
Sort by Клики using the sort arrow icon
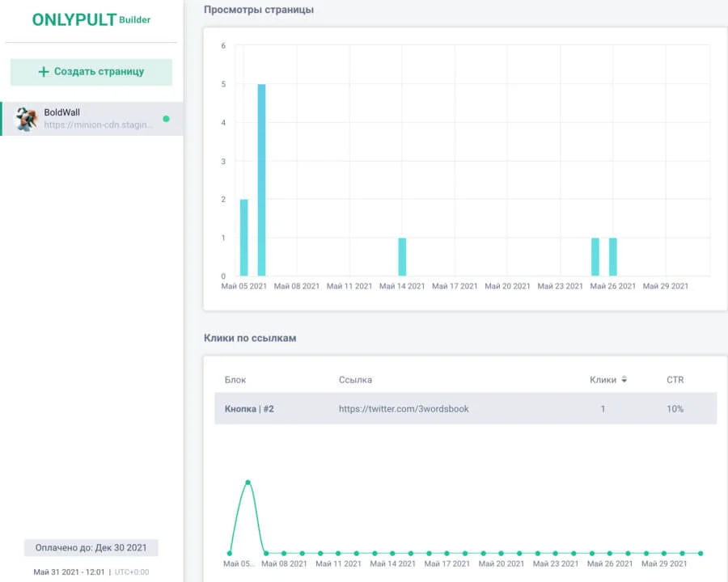coord(624,380)
